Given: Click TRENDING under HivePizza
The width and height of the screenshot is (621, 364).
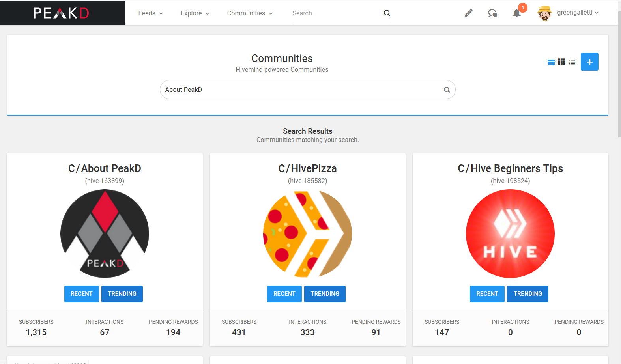Looking at the screenshot, I should [x=325, y=294].
